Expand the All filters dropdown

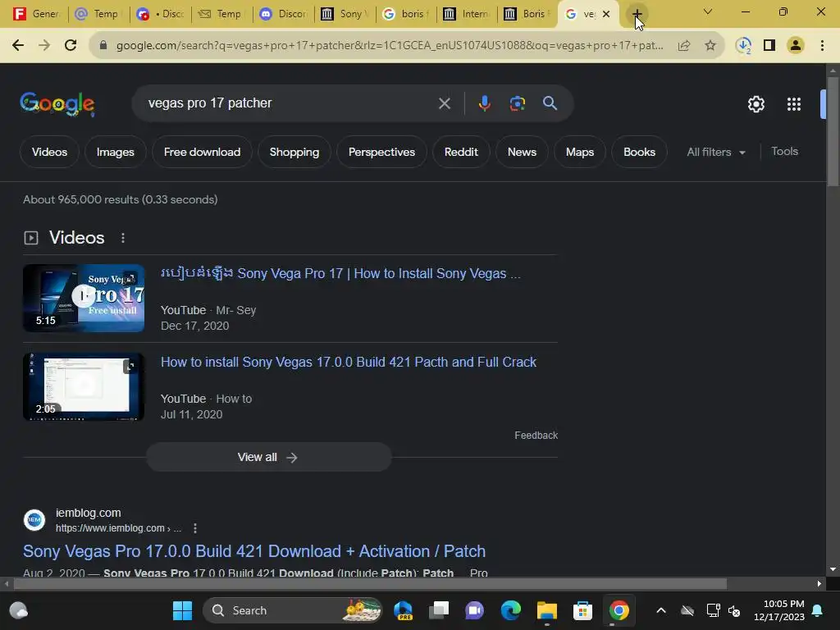715,152
